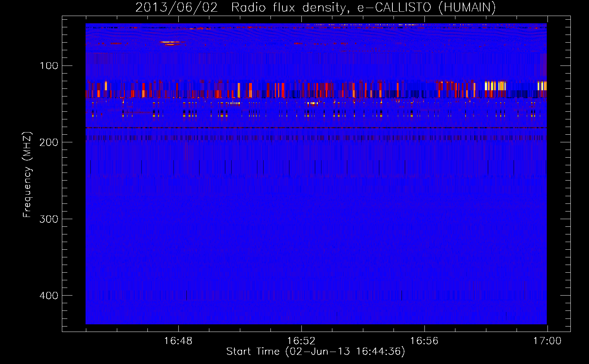Select the 200 frequency tick label
589x364 pixels.
tap(49, 142)
